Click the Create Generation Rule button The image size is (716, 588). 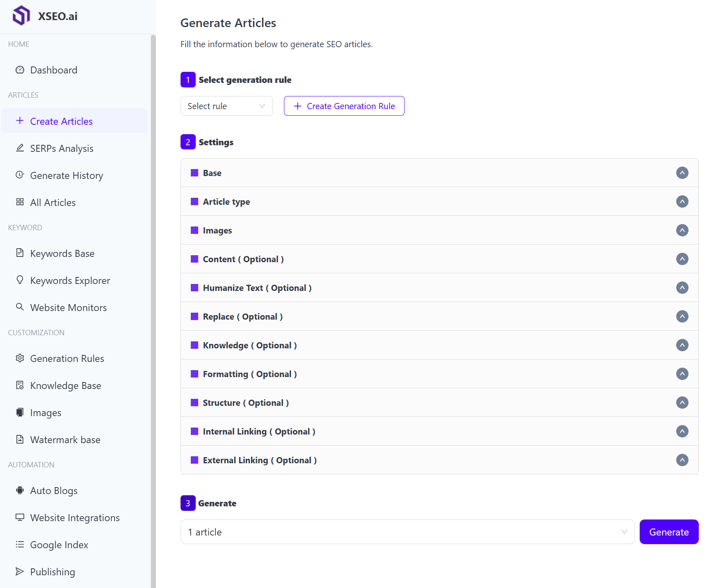coord(344,106)
